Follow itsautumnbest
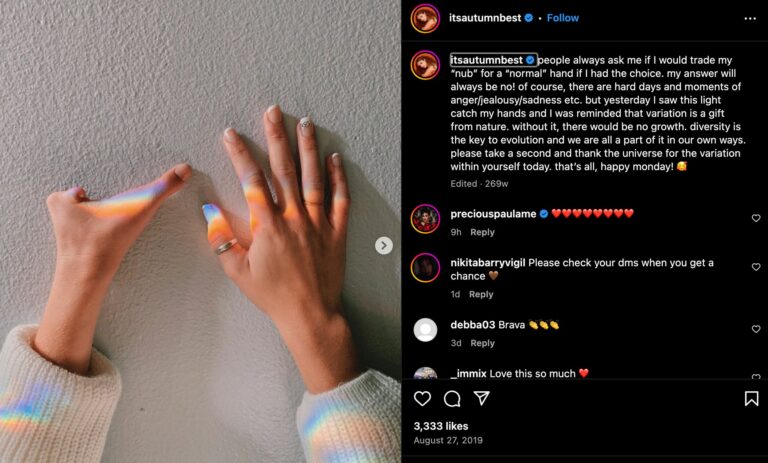This screenshot has width=768, height=463. tap(562, 18)
